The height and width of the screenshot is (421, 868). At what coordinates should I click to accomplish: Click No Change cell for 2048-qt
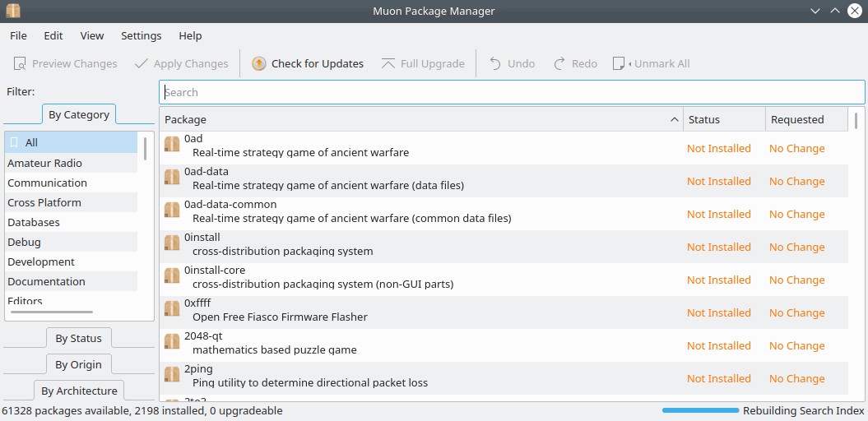point(797,345)
